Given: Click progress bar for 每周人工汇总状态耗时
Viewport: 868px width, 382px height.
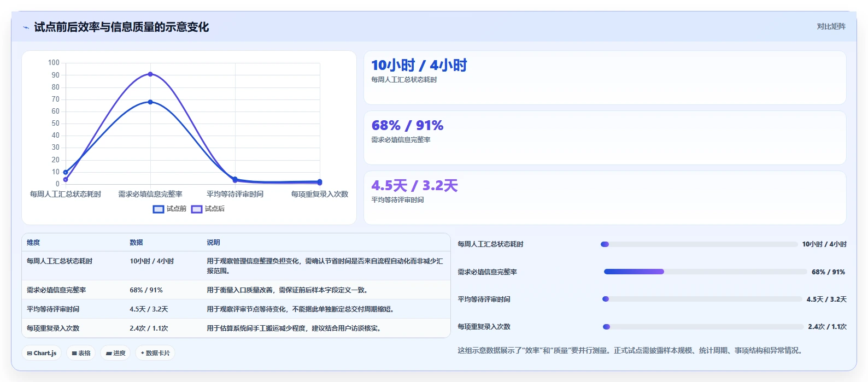Looking at the screenshot, I should 699,244.
